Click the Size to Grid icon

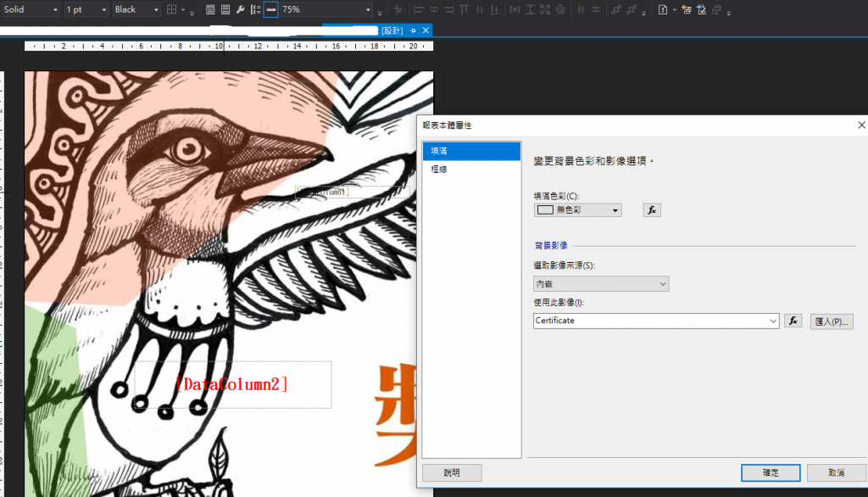[x=560, y=9]
